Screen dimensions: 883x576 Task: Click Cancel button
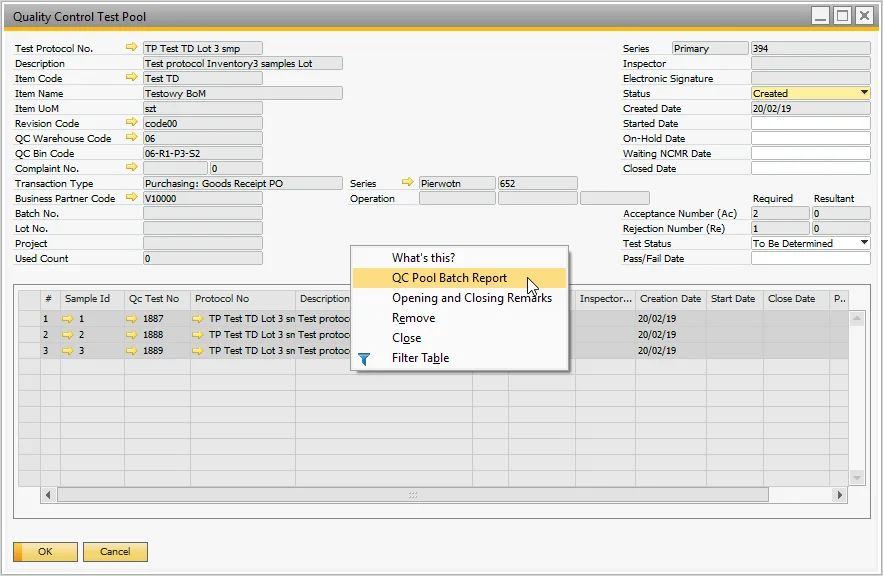coord(115,552)
